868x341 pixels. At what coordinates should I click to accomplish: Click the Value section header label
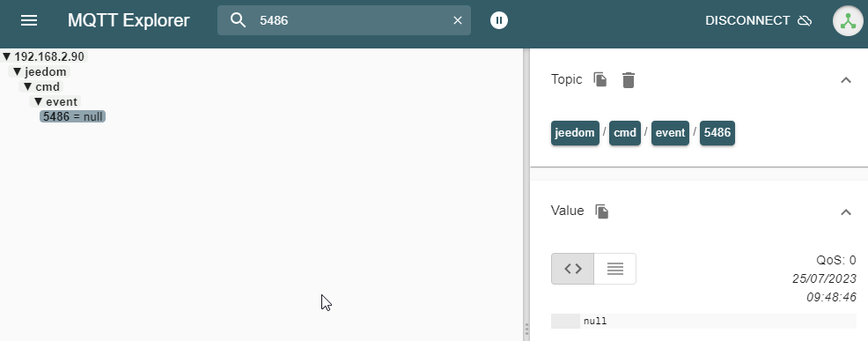tap(568, 211)
